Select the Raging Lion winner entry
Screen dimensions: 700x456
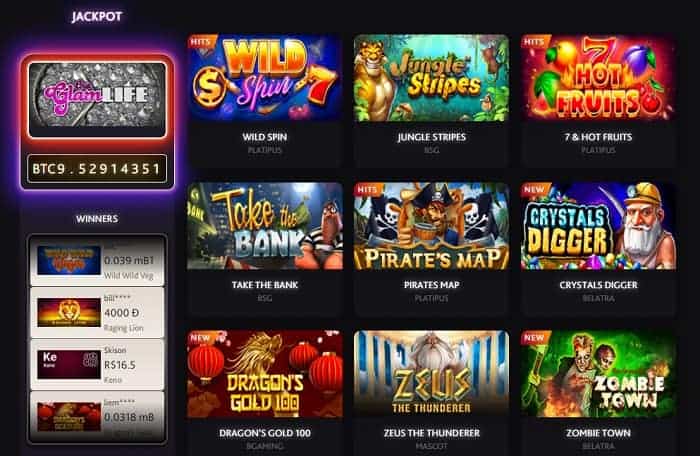coord(97,313)
